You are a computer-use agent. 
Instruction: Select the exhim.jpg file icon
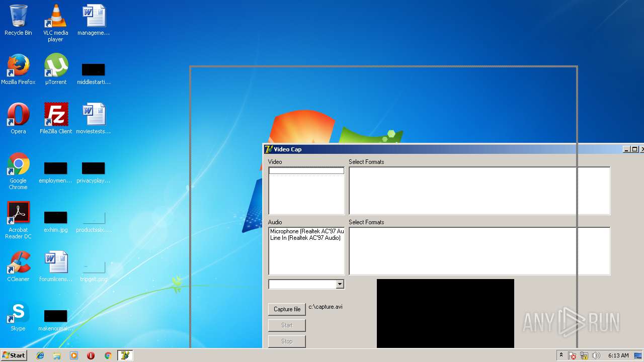[x=55, y=221]
